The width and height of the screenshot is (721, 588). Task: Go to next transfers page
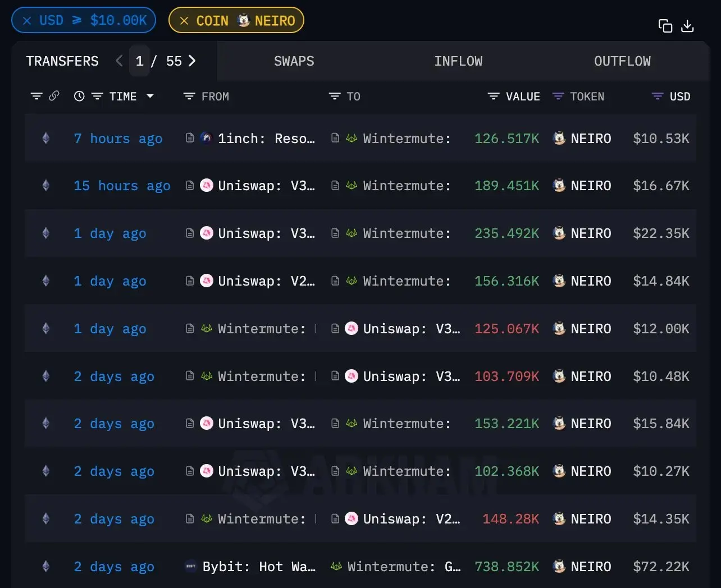(x=192, y=61)
